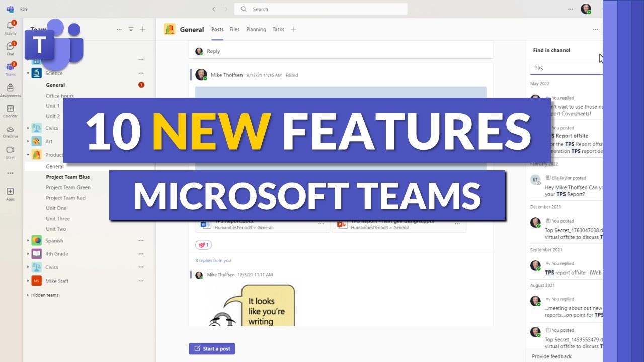Viewport: 644px width, 362px height.
Task: Open the August 2021 You replied result
Action: 566,307
